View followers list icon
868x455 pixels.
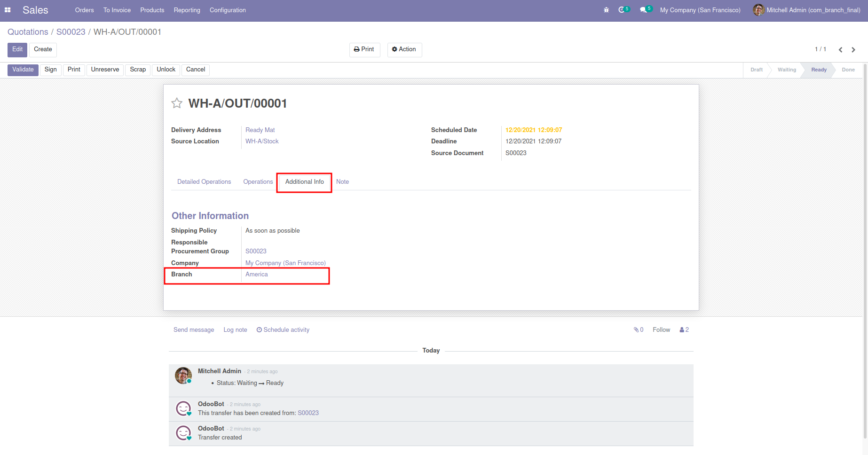tap(684, 330)
